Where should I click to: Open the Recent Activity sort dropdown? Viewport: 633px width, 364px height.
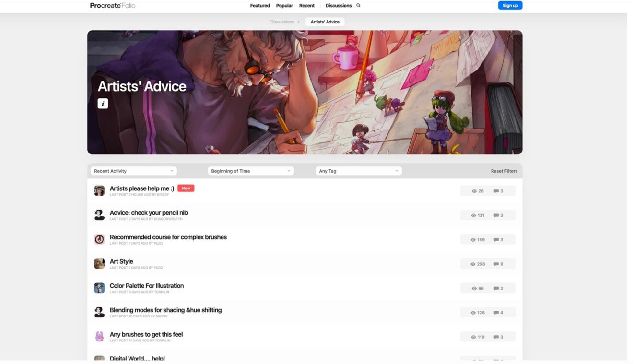click(x=133, y=171)
